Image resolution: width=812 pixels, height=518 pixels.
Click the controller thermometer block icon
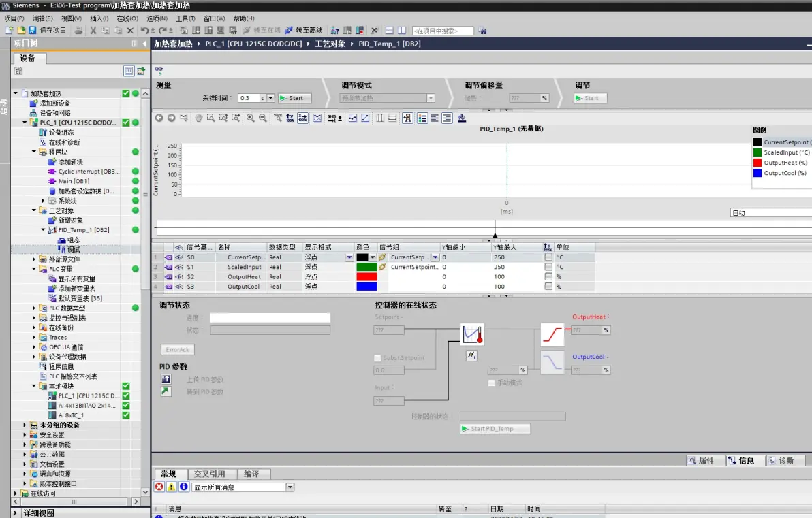pyautogui.click(x=472, y=334)
